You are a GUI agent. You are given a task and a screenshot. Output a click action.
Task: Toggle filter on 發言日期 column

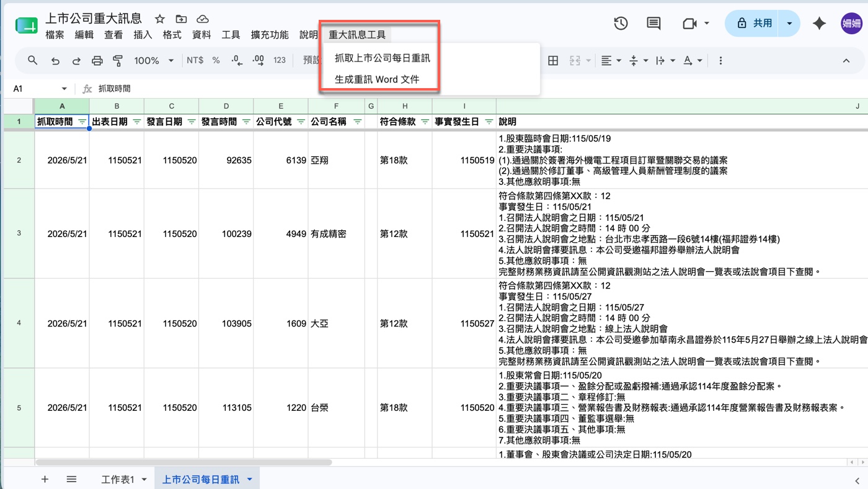(192, 122)
